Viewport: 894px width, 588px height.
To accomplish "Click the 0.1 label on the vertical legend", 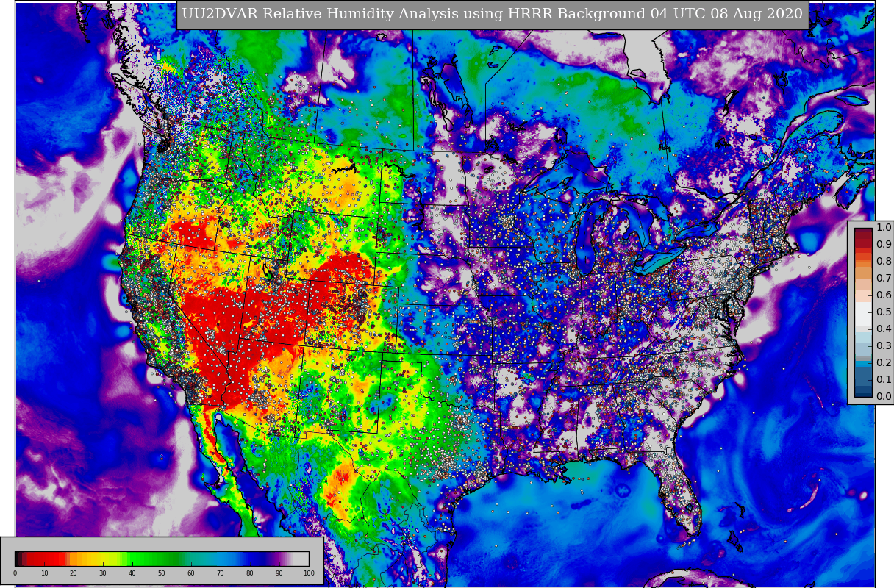I will 884,380.
